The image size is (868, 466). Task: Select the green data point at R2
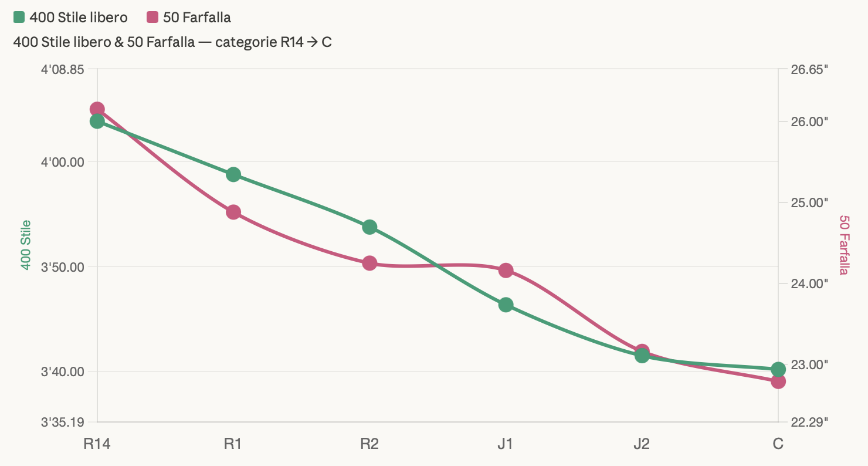click(369, 227)
